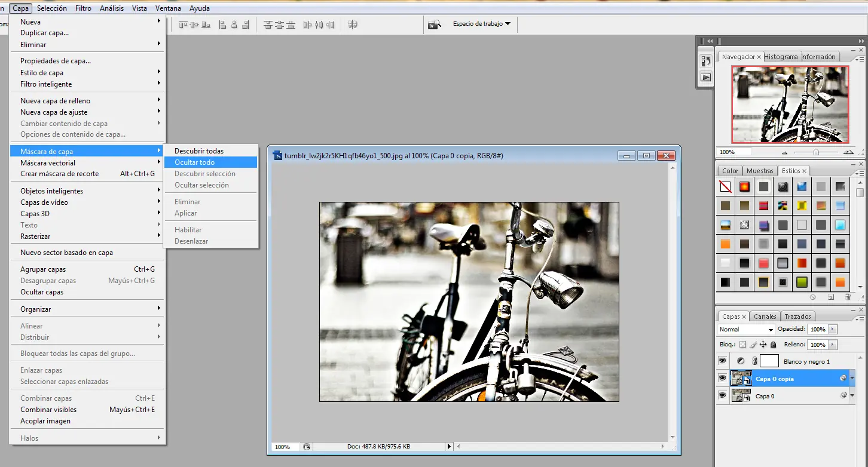Choose Descubrir todas in the mask submenu
This screenshot has height=467, width=868.
coord(210,151)
